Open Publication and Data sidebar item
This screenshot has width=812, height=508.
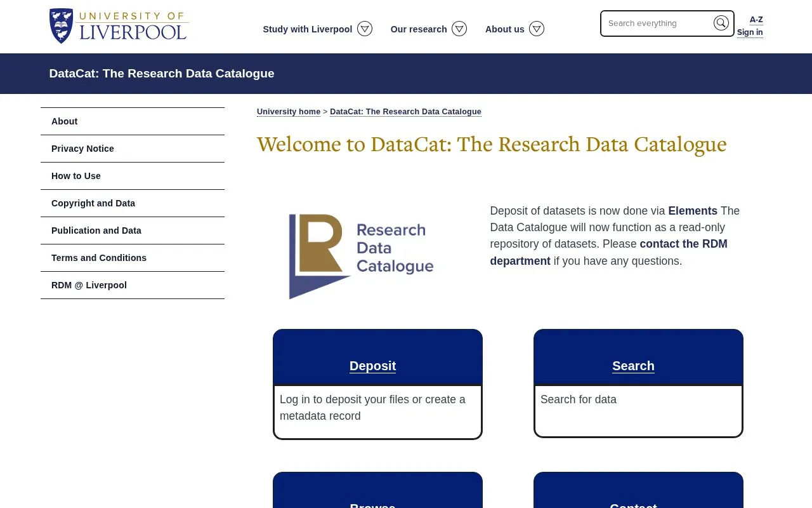click(133, 231)
